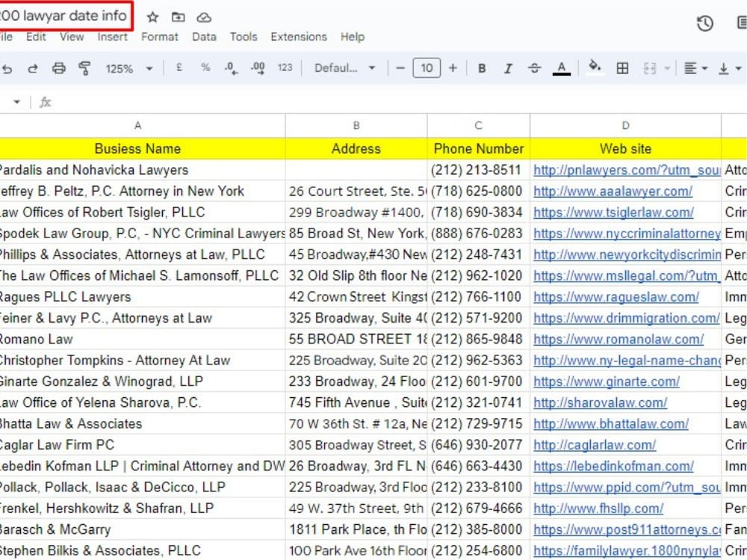Open the View menu
747x560 pixels.
(72, 37)
